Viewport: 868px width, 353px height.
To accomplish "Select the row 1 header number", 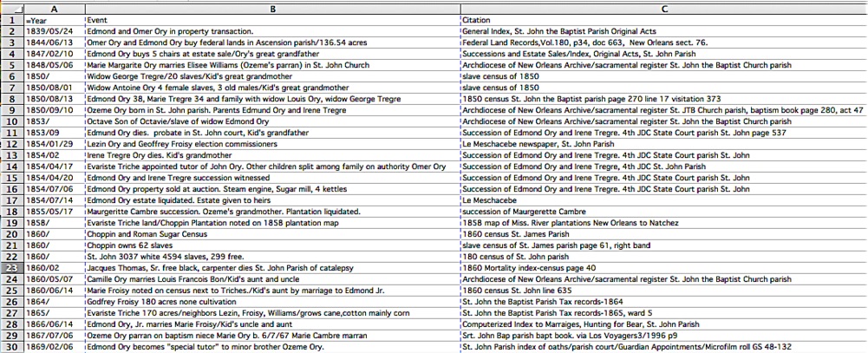I will pos(12,19).
